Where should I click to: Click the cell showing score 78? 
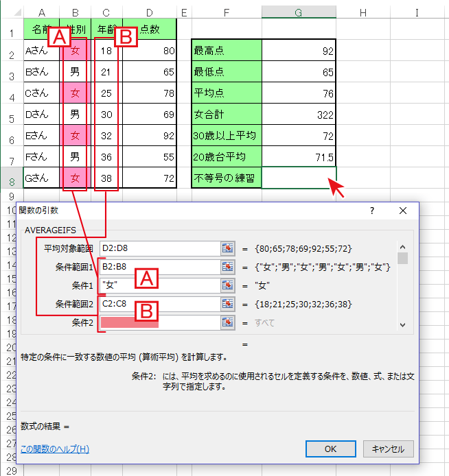(150, 93)
